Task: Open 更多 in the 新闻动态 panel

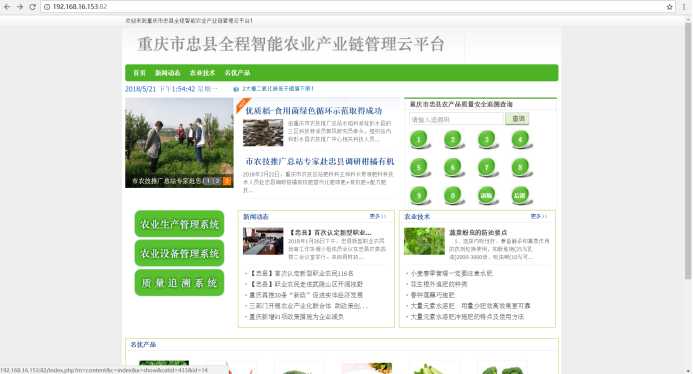Action: (377, 217)
